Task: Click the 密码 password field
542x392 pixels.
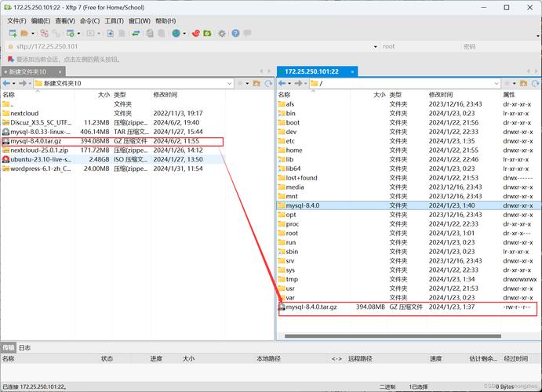Action: click(x=500, y=46)
